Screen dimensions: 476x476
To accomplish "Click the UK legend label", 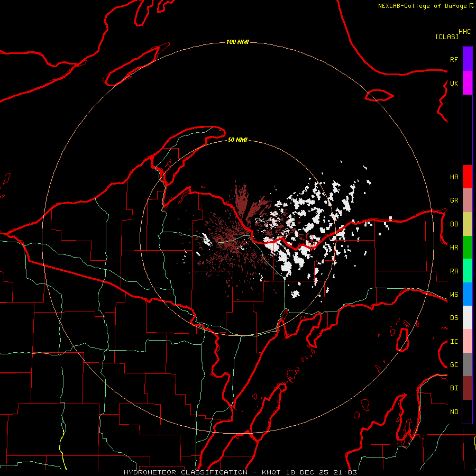I will point(454,83).
